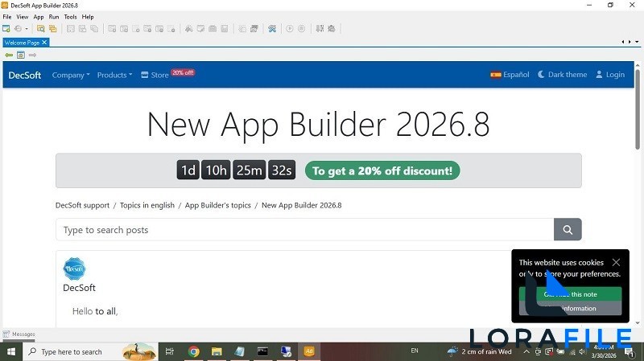Open the notification center icon
Screen dimensions: 644x361
tap(630, 352)
